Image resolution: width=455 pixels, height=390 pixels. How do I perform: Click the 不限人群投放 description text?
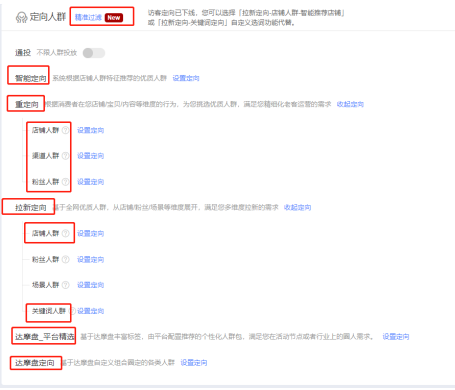tap(57, 53)
